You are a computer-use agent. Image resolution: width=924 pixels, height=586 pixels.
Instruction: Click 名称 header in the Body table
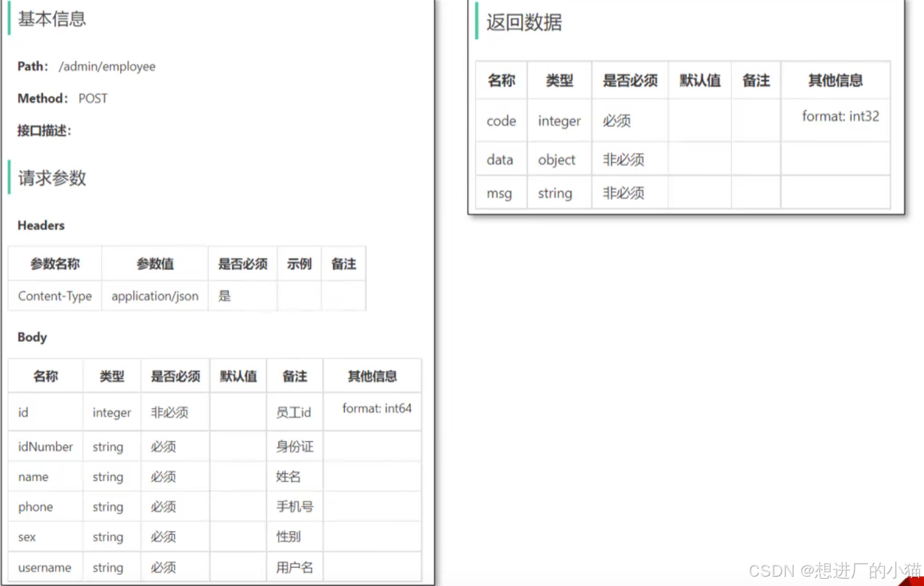click(x=46, y=376)
